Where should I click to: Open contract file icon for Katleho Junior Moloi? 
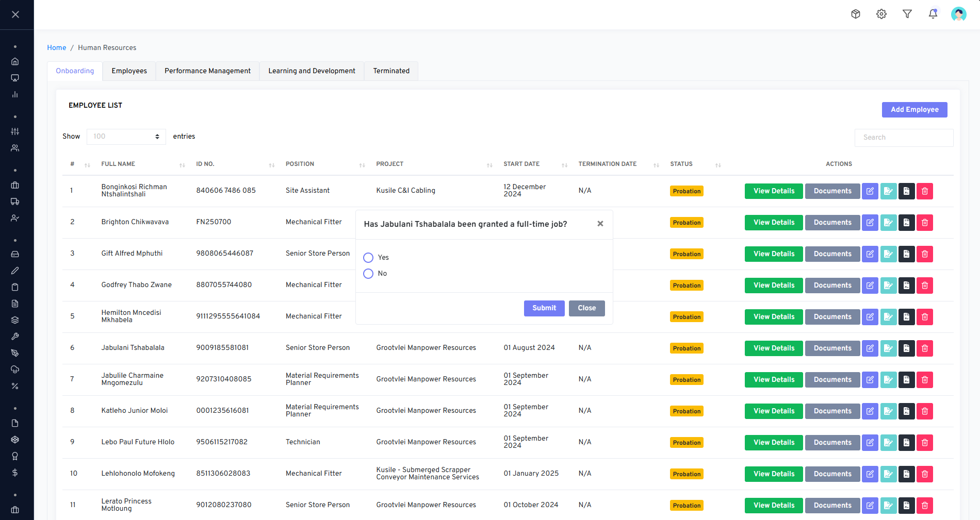907,411
